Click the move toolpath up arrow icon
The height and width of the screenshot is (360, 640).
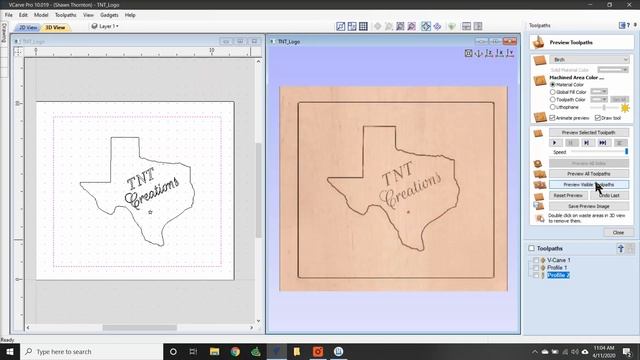click(x=620, y=249)
